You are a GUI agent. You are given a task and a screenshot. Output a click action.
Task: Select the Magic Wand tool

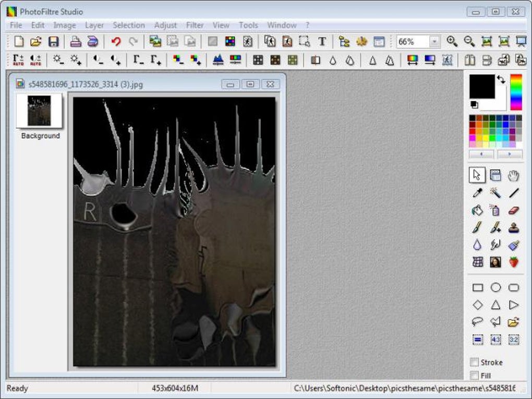(495, 193)
